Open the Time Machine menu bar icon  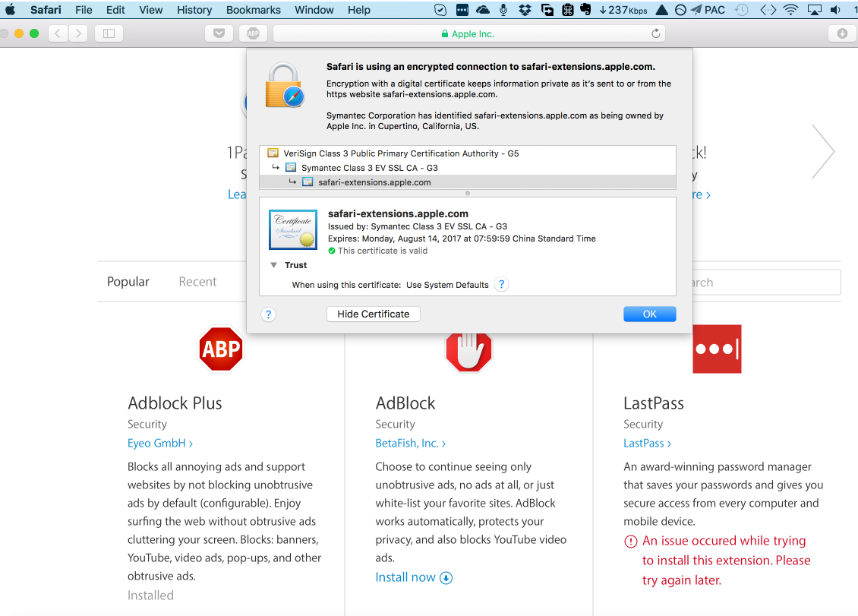742,10
